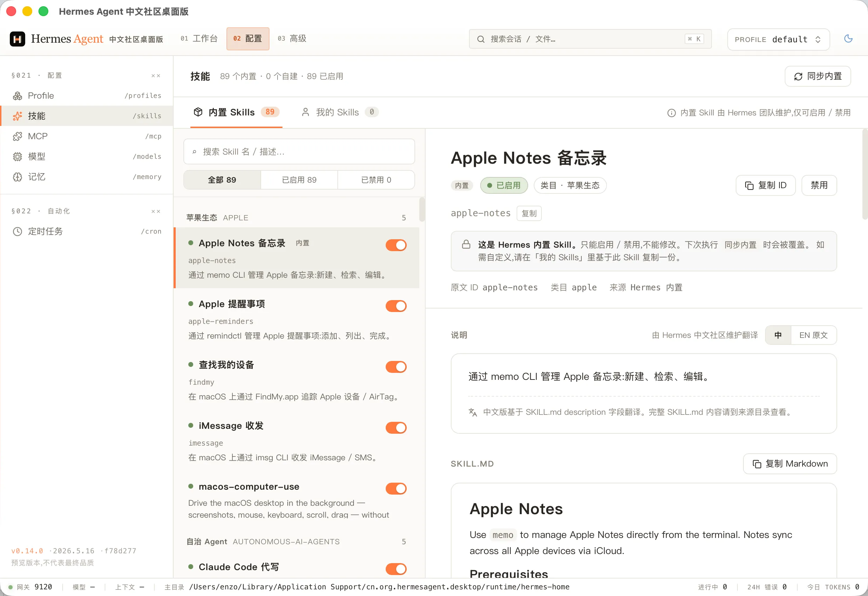Click the MCP puzzle sidebar icon
This screenshot has height=596, width=868.
(x=17, y=136)
